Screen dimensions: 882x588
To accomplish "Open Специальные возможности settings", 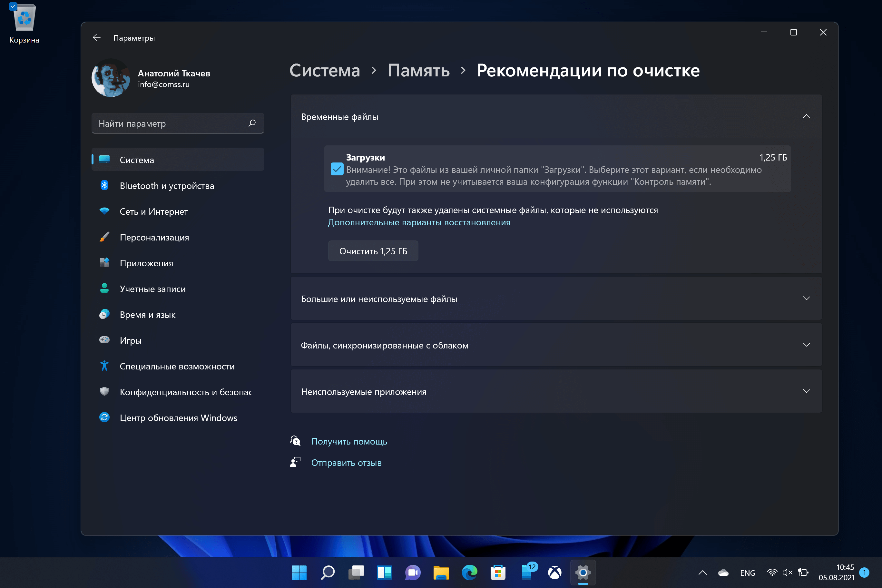I will 177,366.
